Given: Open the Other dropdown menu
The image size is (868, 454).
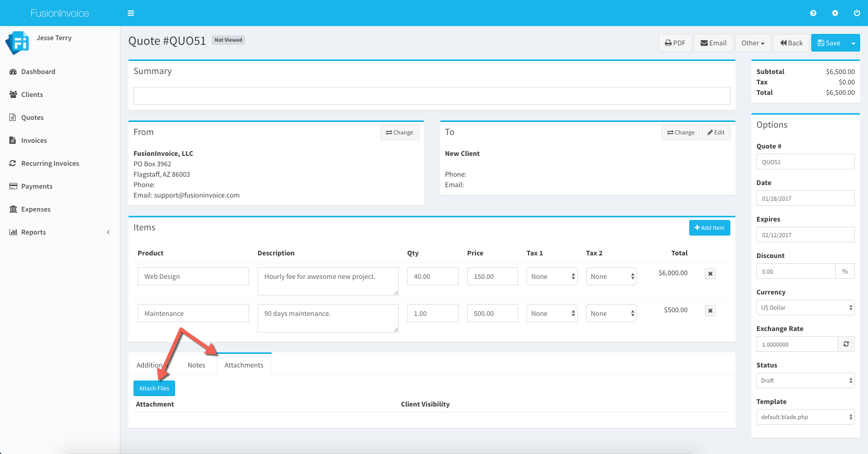Looking at the screenshot, I should (753, 43).
